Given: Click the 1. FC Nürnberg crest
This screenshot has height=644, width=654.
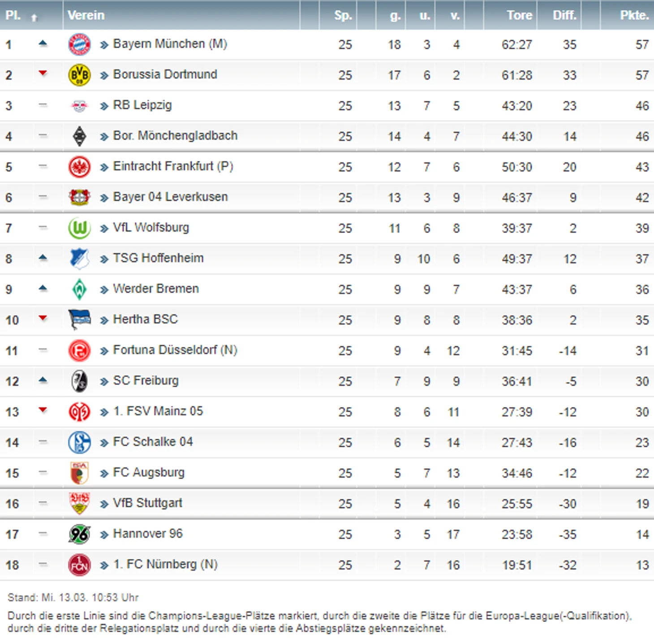Looking at the screenshot, I should click(79, 565).
